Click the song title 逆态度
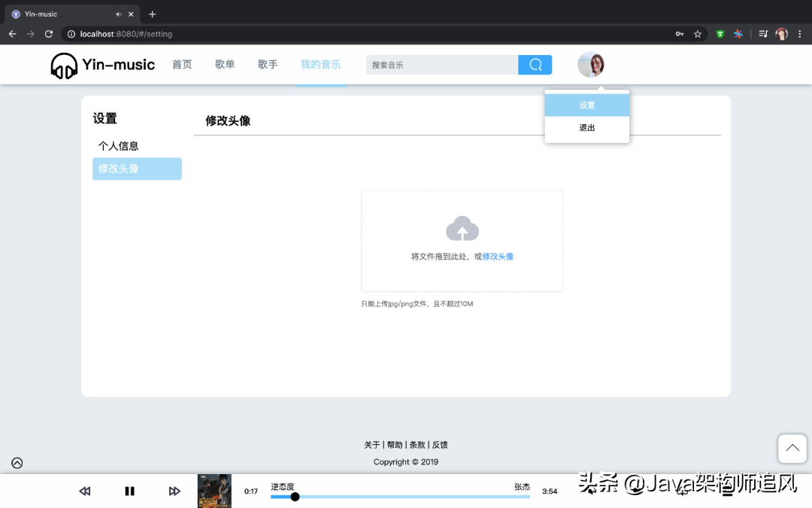Screen dimensions: 812x508 tap(282, 486)
